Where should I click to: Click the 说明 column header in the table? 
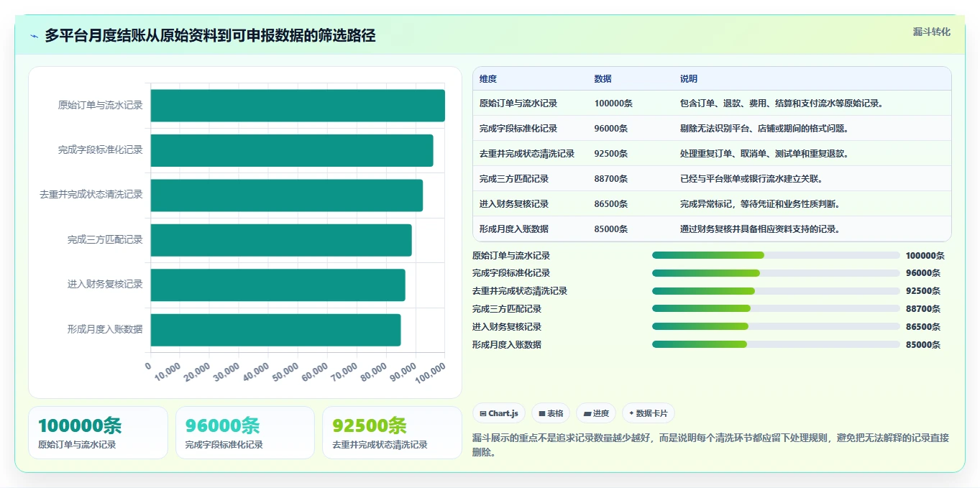(689, 79)
